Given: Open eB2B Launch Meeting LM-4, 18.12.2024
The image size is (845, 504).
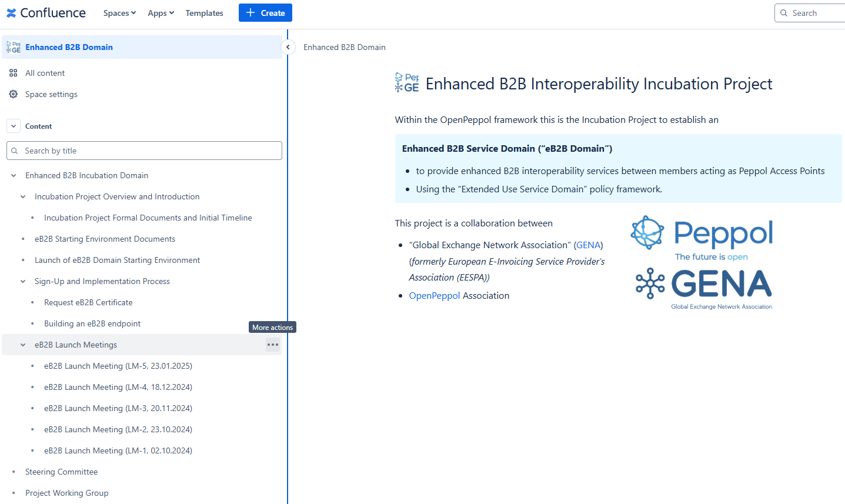Looking at the screenshot, I should 118,387.
